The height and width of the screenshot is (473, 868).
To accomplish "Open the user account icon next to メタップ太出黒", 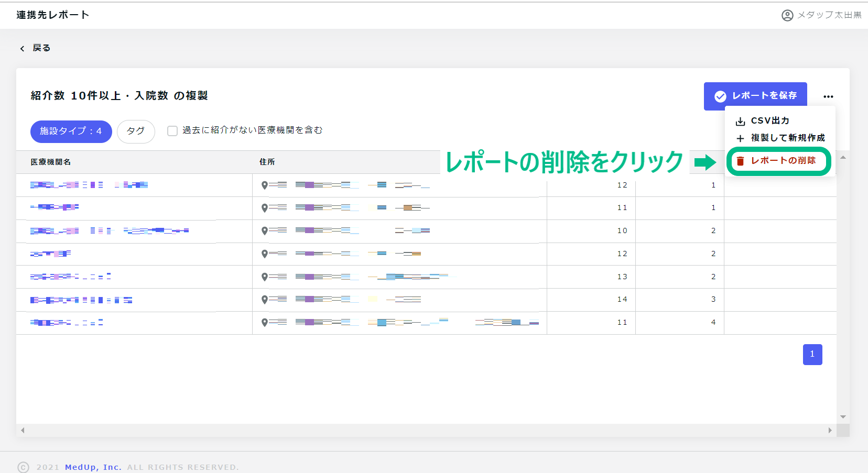I will 787,15.
